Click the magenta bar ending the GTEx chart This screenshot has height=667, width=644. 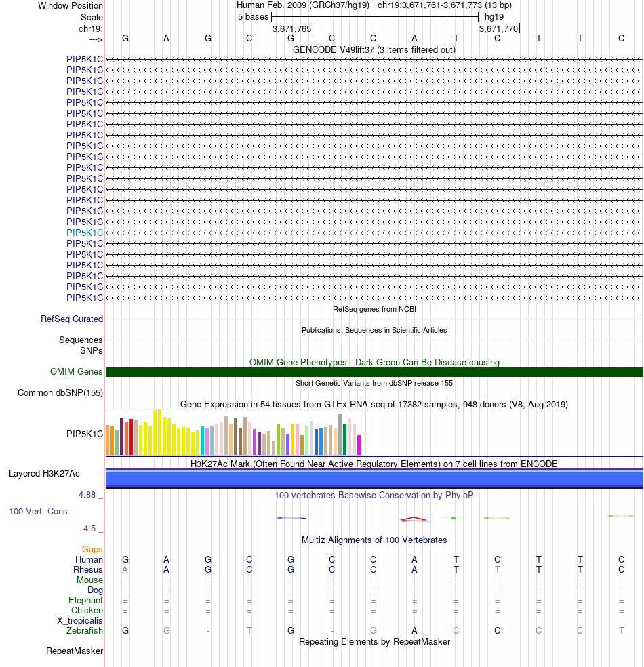359,445
